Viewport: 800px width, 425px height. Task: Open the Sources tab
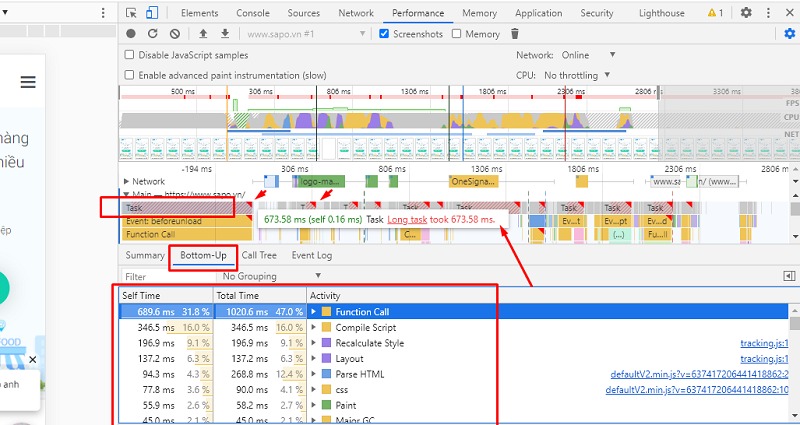(x=304, y=13)
